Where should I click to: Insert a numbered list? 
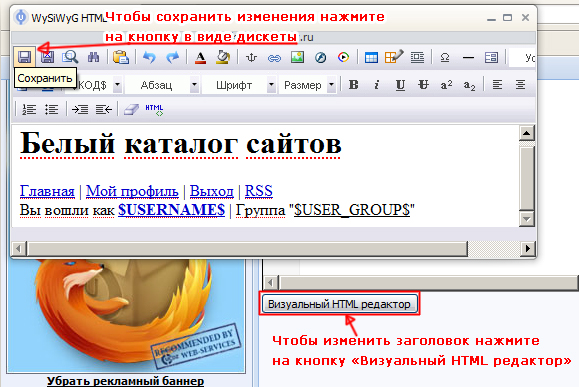(x=29, y=109)
